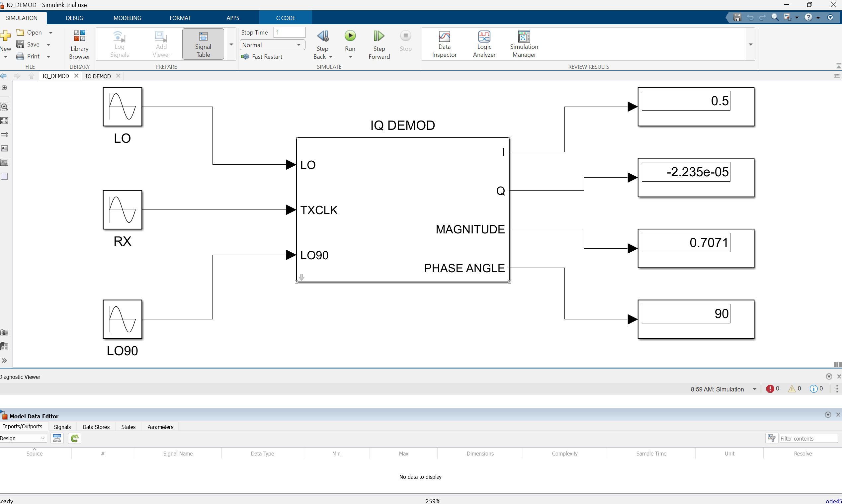Click the Add Viewer icon

point(161,44)
